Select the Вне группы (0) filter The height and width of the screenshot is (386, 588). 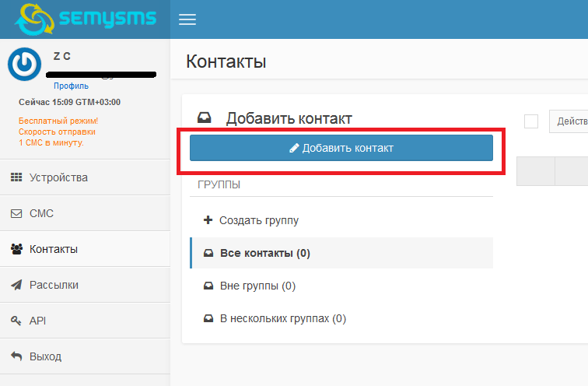click(257, 286)
